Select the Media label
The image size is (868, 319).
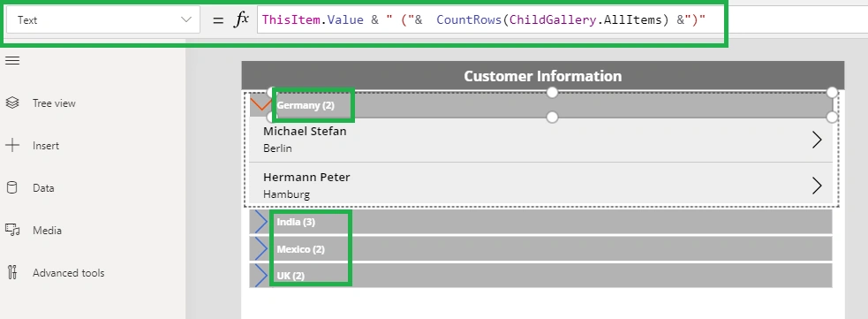point(47,231)
